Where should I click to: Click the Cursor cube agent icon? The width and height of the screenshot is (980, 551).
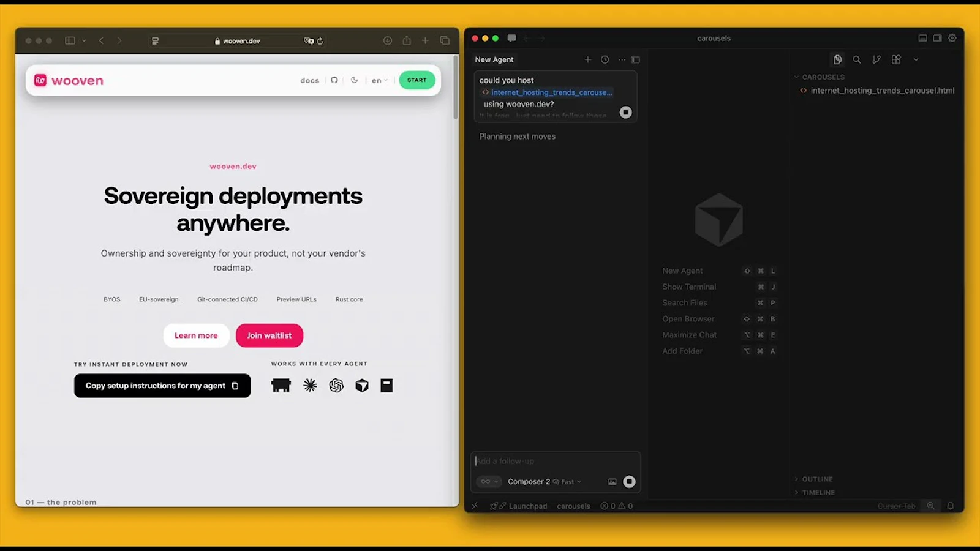362,385
